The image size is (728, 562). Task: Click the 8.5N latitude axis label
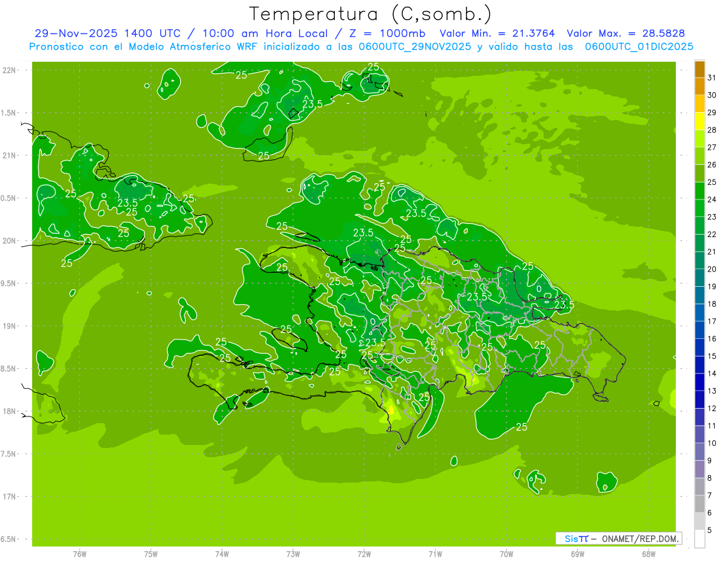tap(9, 369)
